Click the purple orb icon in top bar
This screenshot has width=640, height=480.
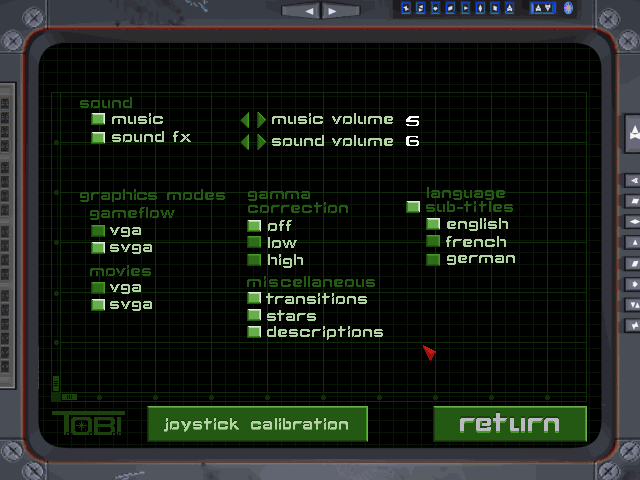pyautogui.click(x=568, y=8)
